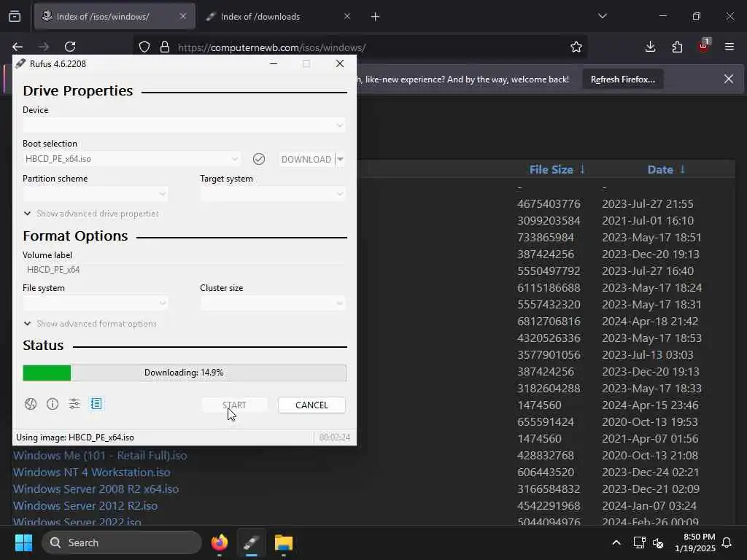Open the Boot selection dropdown
The width and height of the screenshot is (747, 560).
131,159
